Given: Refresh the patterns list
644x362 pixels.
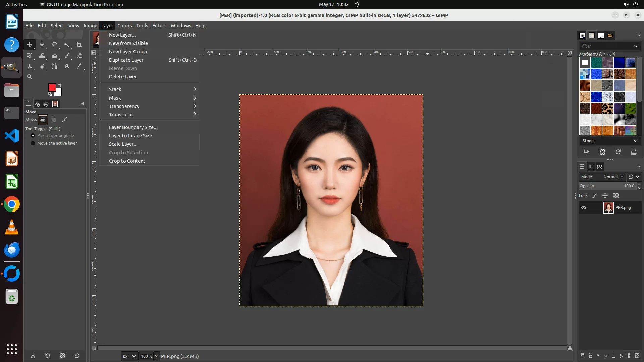Looking at the screenshot, I should click(x=618, y=152).
